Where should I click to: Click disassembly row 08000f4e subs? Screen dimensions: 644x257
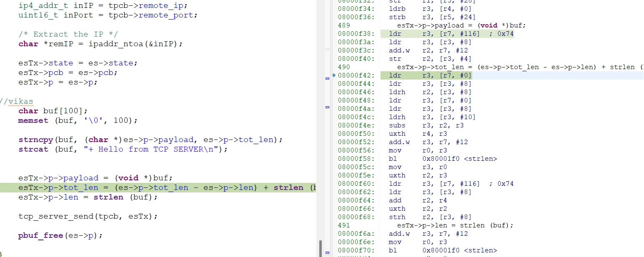[x=401, y=125]
